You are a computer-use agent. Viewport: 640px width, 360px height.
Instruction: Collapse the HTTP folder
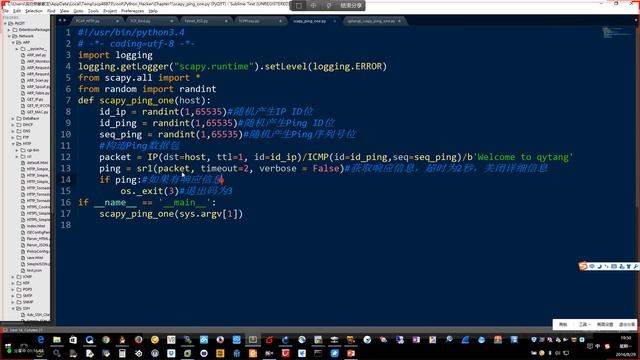13,144
